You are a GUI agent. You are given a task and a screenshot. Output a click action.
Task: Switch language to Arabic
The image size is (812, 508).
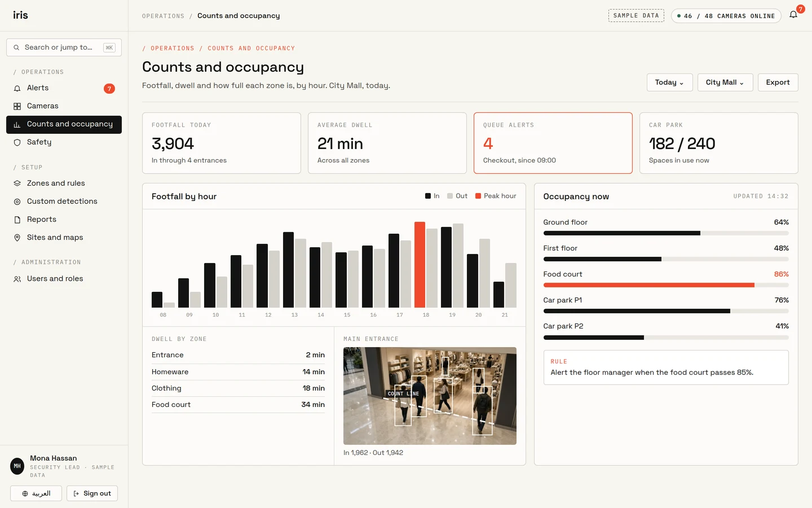pos(36,493)
